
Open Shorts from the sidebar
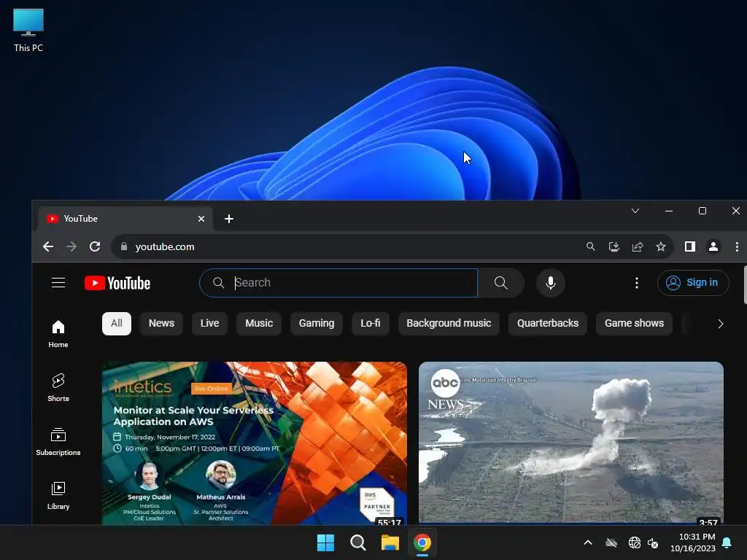pos(58,388)
